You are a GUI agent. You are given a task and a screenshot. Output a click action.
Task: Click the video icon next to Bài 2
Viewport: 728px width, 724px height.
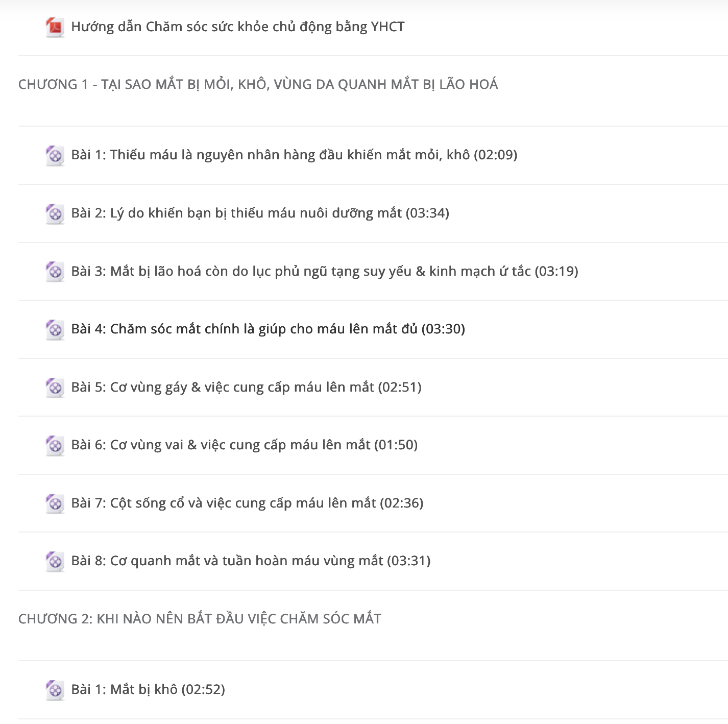(x=55, y=213)
